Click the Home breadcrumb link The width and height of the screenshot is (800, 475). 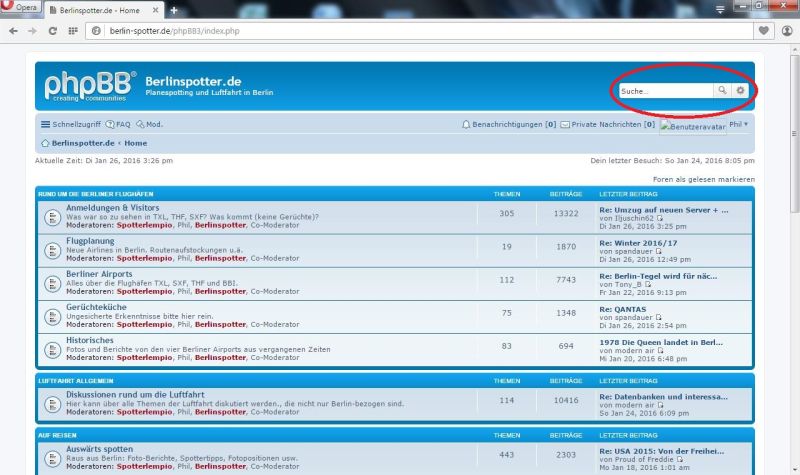[x=136, y=143]
